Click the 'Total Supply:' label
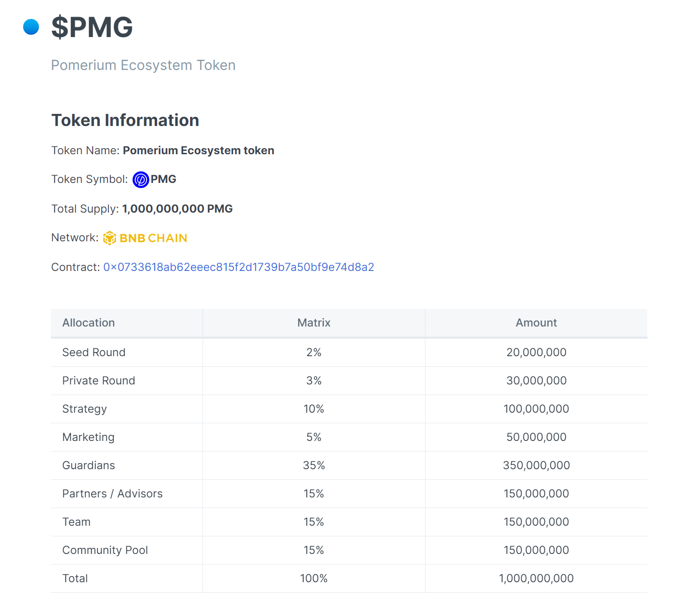 (x=85, y=209)
